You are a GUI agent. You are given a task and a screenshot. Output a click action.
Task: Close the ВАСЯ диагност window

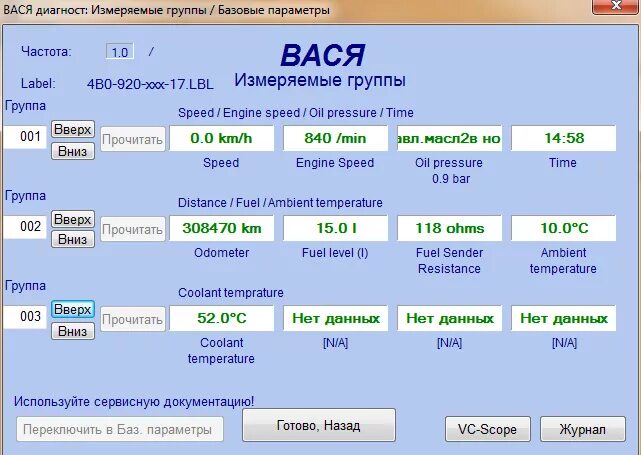[x=616, y=6]
